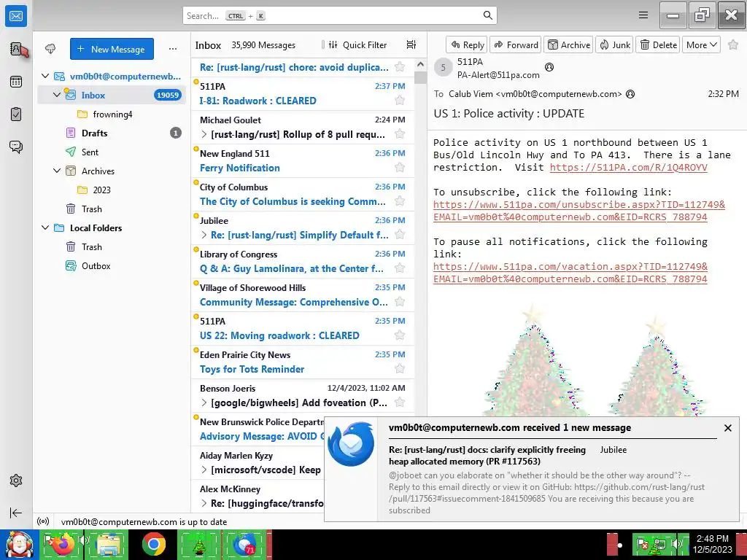
Task: Open the 511PA.com/R/1Q4ROYV link
Action: (628, 168)
